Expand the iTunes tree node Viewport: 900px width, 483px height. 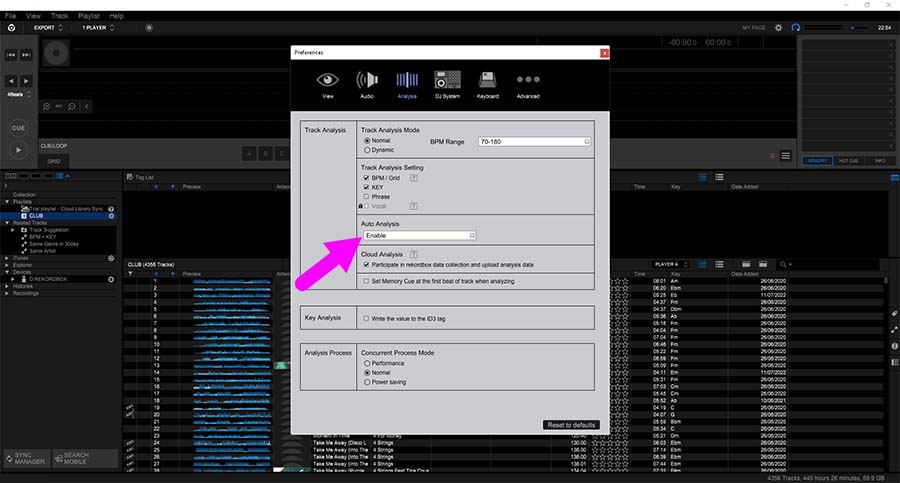point(7,258)
